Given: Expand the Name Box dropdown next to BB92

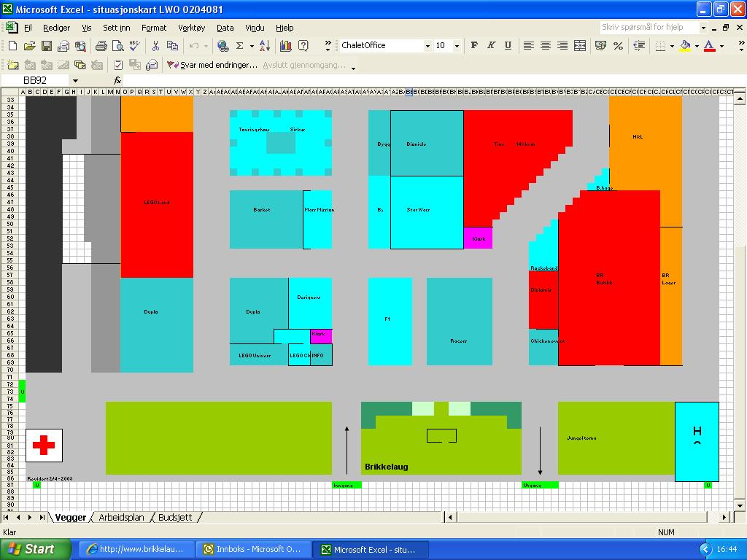Looking at the screenshot, I should click(x=75, y=80).
